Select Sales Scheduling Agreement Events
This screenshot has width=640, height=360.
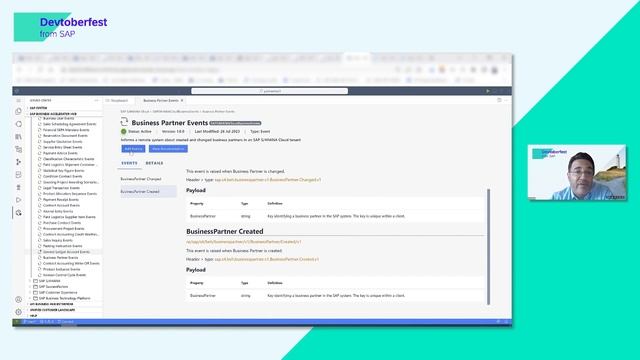[x=69, y=124]
